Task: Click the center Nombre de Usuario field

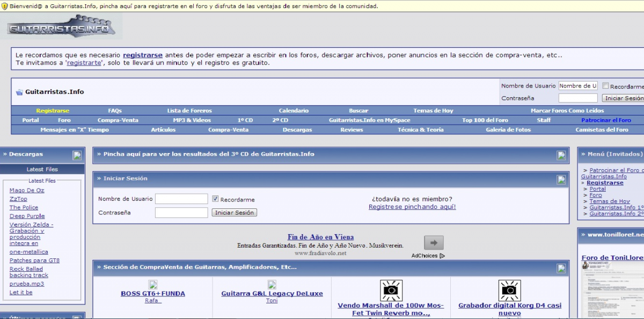Action: click(181, 199)
